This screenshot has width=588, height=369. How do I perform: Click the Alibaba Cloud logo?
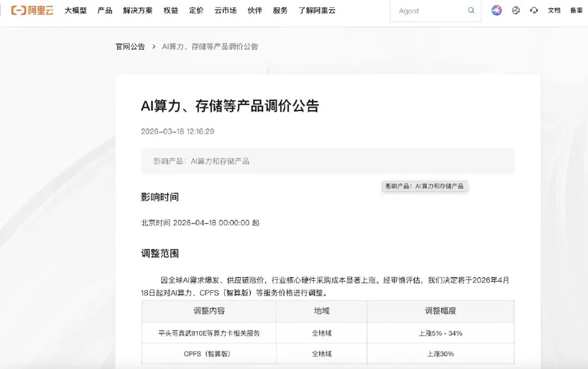pos(32,10)
